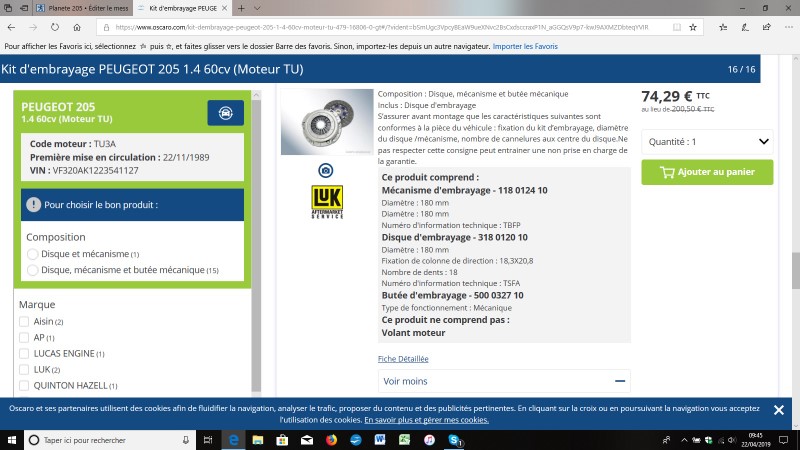
Task: Change vehicle with the car icon button
Action: pyautogui.click(x=226, y=113)
